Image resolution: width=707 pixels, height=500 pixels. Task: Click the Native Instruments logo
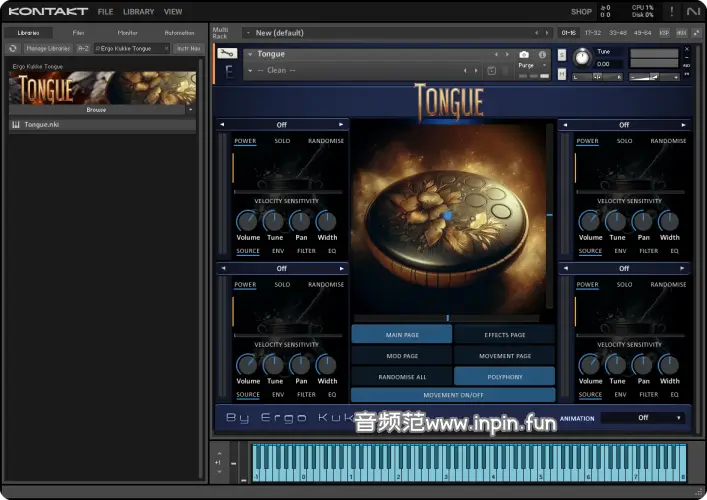(x=693, y=11)
